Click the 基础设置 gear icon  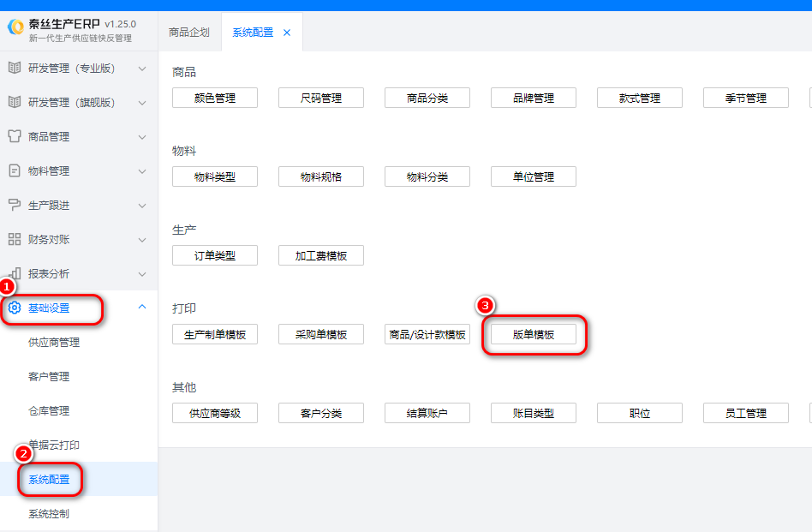[x=14, y=308]
